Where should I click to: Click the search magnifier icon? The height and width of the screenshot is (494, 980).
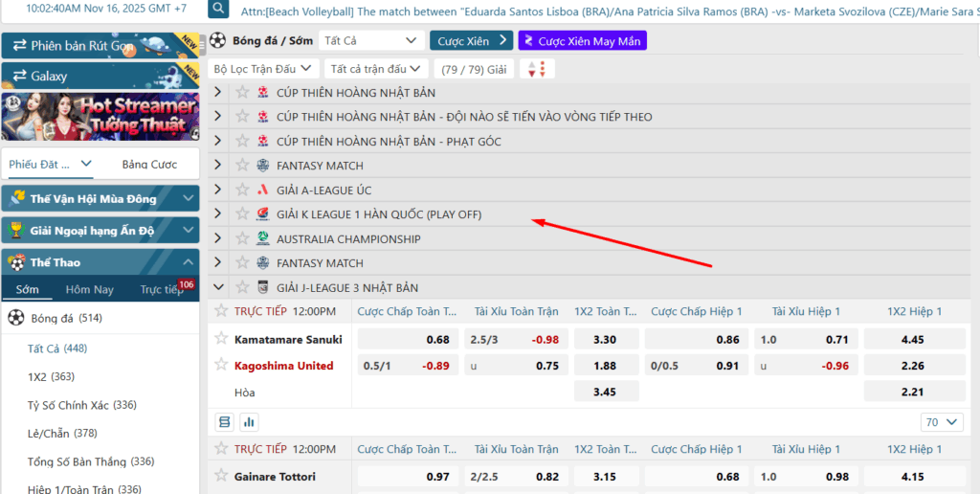[218, 9]
